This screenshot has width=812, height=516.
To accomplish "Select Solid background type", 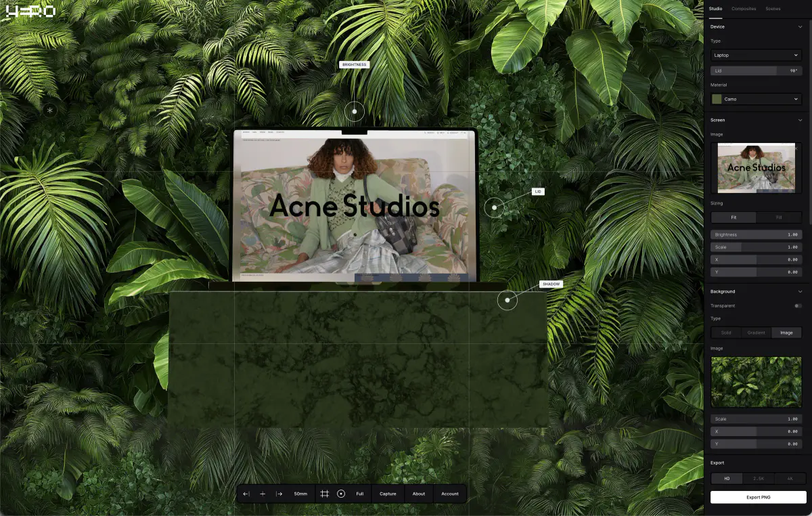I will (726, 332).
